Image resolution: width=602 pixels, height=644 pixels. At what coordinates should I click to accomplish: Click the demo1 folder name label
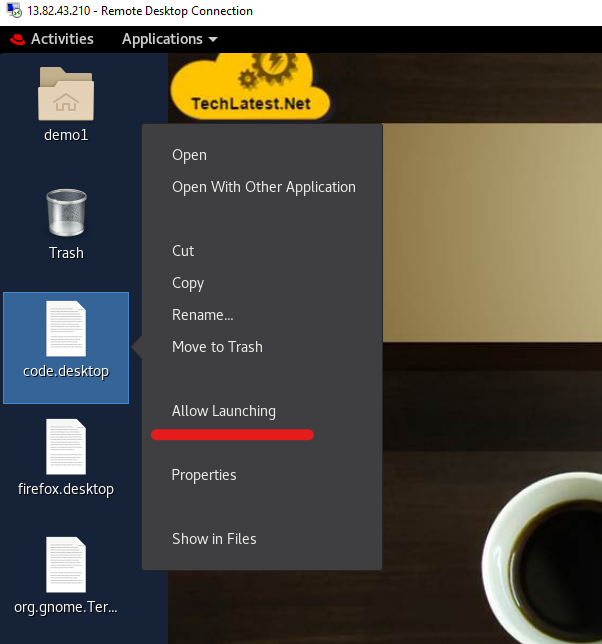tap(66, 135)
